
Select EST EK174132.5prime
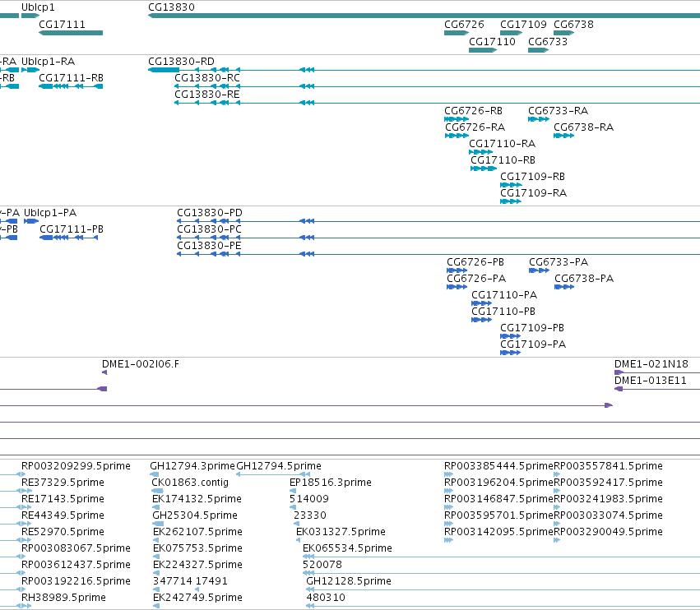coord(155,507)
